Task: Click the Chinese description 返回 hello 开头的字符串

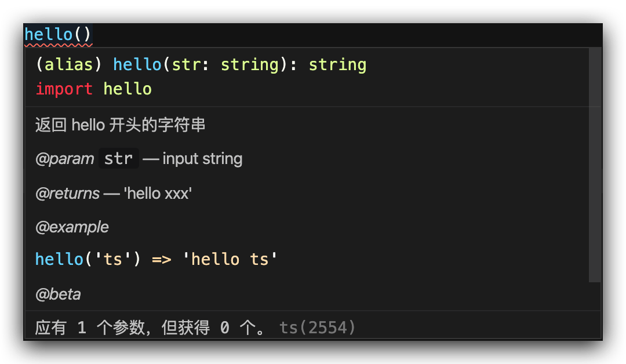Action: coord(121,125)
